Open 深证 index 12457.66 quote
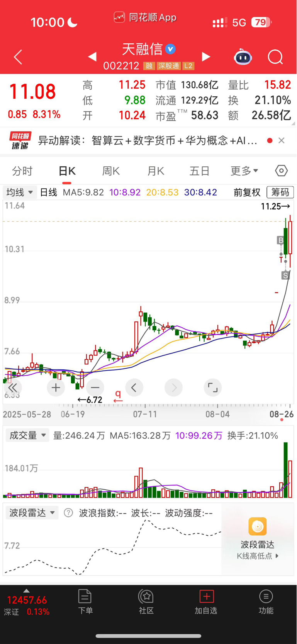Screen dimensions: 297x644 tap(27, 600)
